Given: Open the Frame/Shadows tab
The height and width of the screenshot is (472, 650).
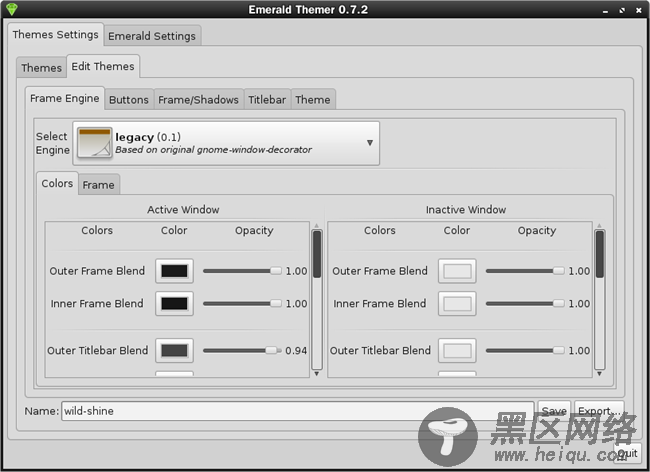Looking at the screenshot, I should click(199, 100).
